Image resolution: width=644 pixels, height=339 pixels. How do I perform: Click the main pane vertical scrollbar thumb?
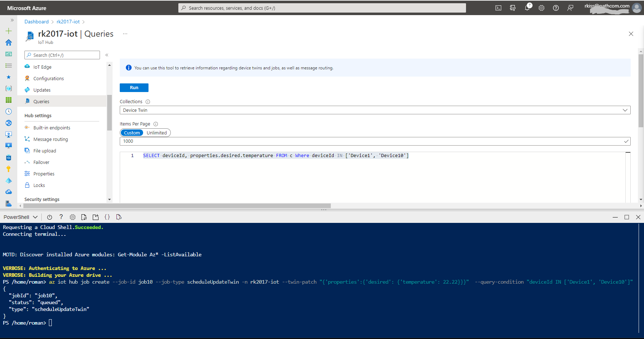641,91
